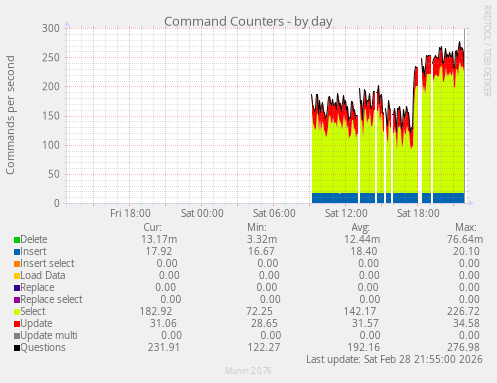Click the Questions max value 276.98
The image size is (497, 383).
pyautogui.click(x=463, y=347)
